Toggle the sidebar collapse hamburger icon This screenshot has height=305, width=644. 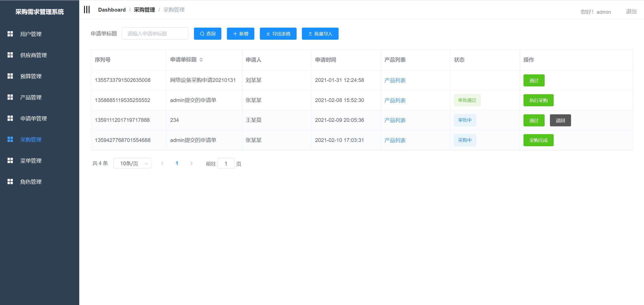pos(87,10)
